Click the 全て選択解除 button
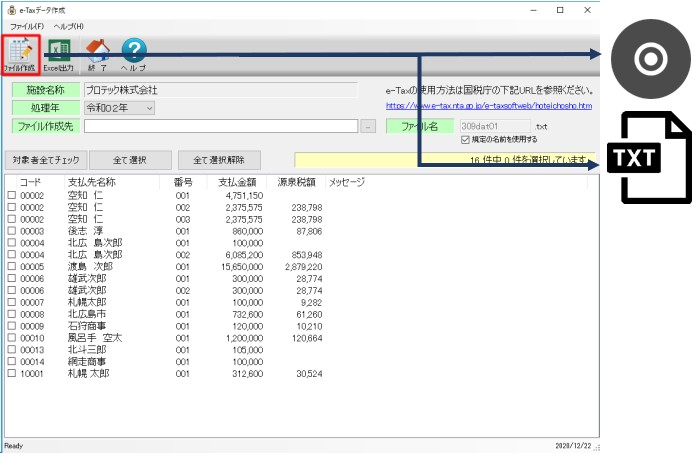This screenshot has width=695, height=454. click(x=219, y=160)
